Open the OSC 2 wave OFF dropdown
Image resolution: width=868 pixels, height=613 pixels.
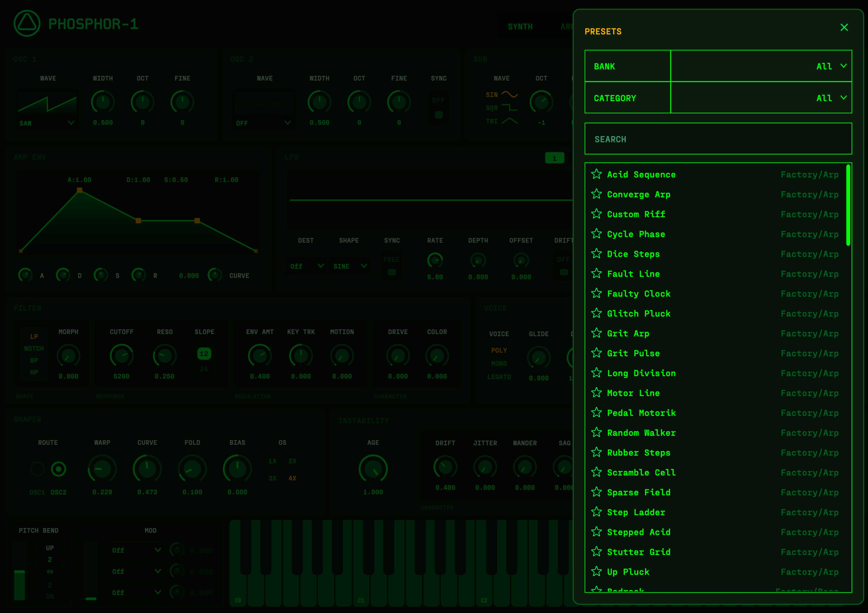(x=264, y=123)
